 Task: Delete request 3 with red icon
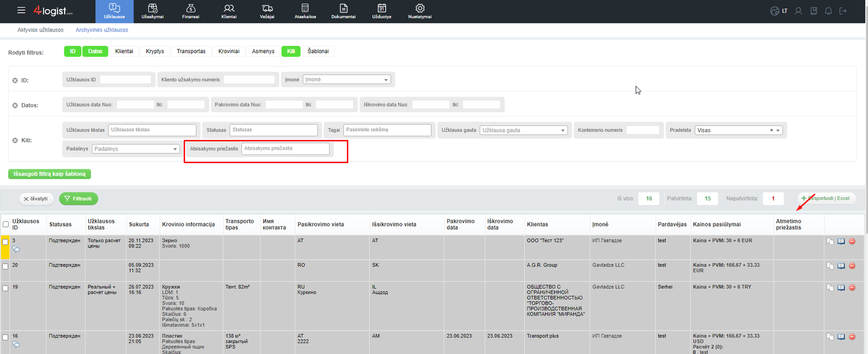pyautogui.click(x=852, y=241)
